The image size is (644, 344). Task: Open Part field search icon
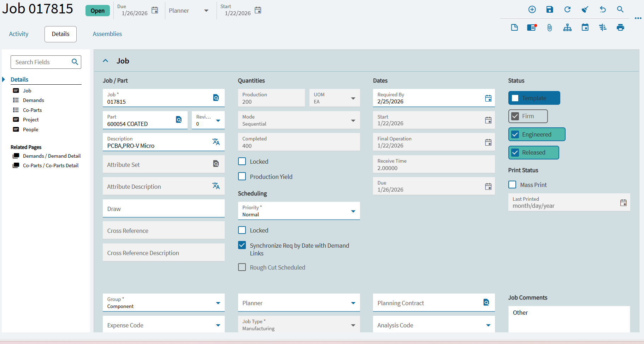[179, 120]
